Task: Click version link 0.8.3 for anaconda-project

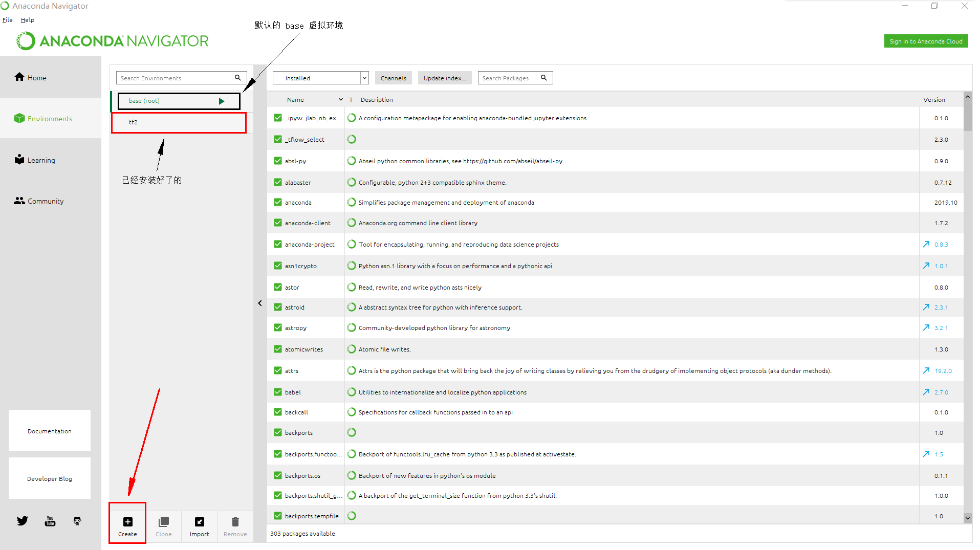Action: 941,245
